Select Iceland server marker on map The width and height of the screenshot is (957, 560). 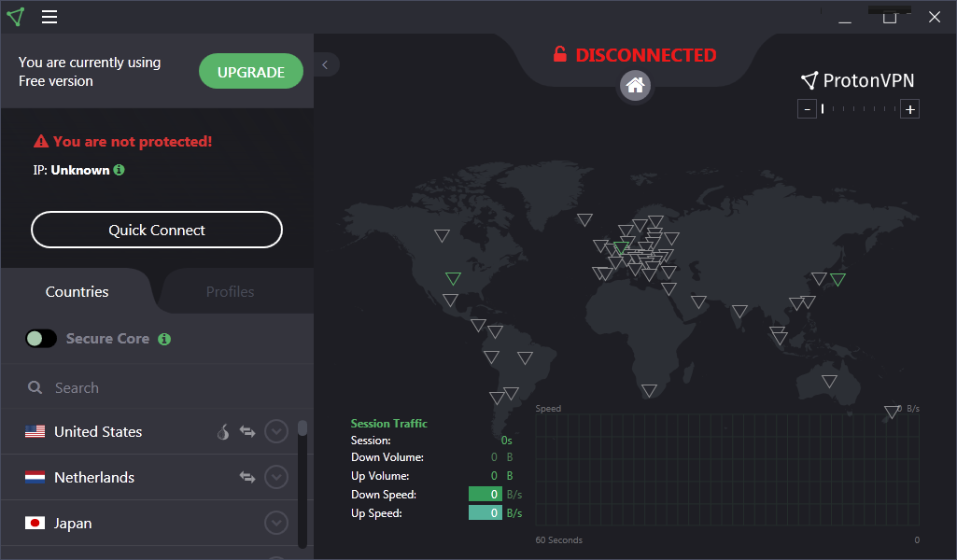584,219
